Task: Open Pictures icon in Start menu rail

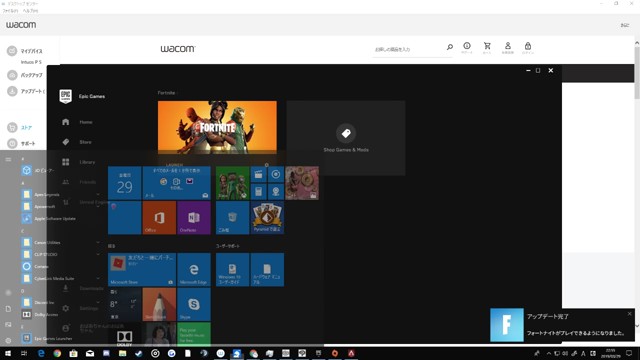Action: click(x=8, y=324)
